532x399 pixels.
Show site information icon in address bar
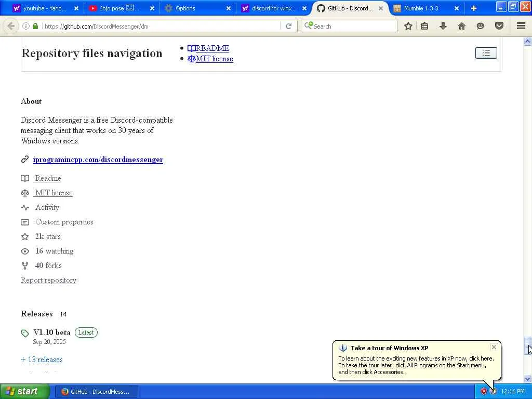pyautogui.click(x=26, y=26)
